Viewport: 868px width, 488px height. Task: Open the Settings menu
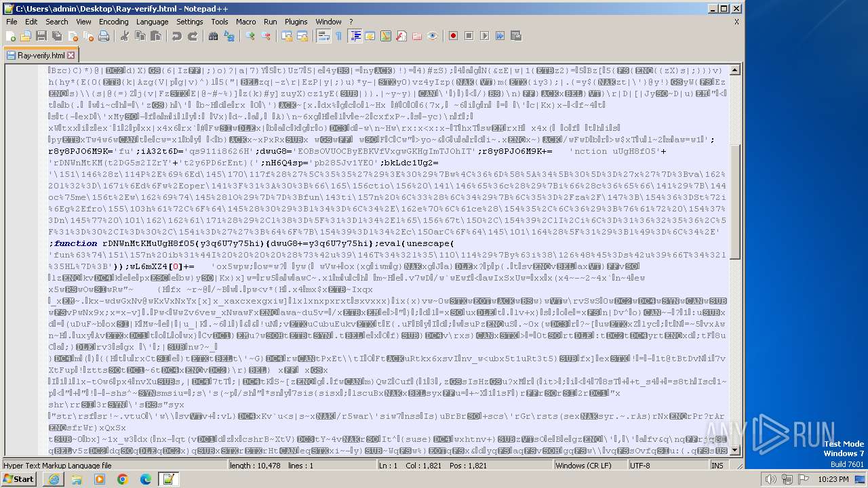(x=190, y=22)
